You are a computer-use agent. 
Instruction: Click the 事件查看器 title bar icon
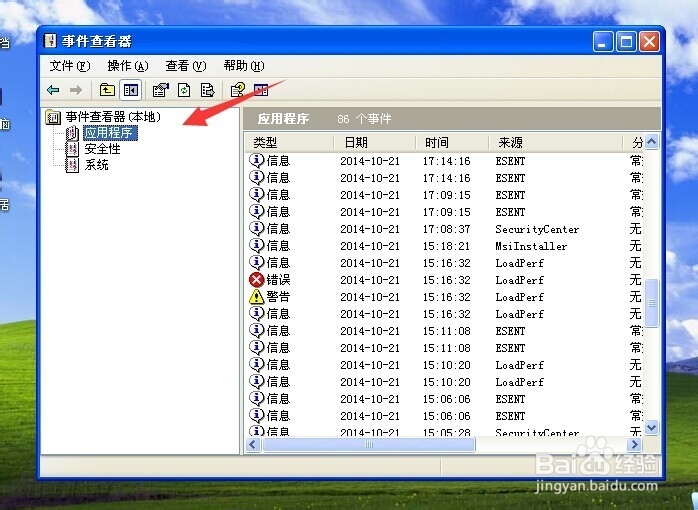[50, 41]
